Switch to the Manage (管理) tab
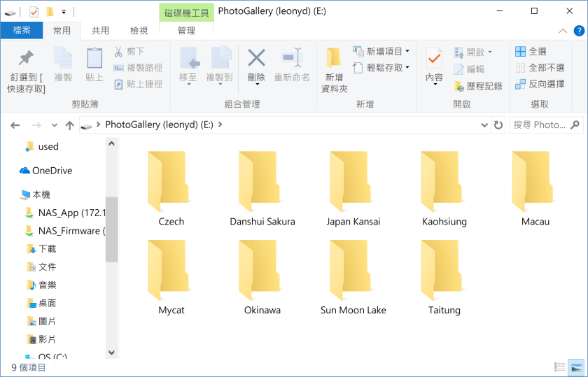The width and height of the screenshot is (588, 377). tap(186, 31)
